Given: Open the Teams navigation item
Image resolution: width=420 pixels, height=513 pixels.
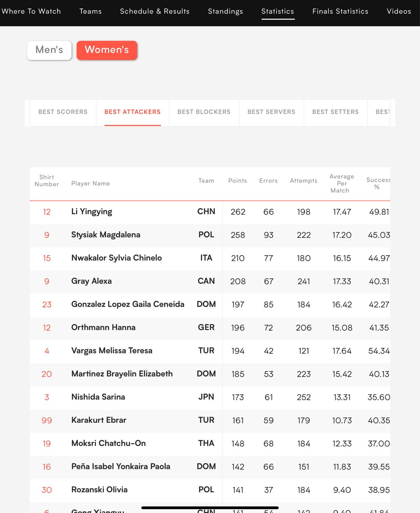Looking at the screenshot, I should tap(91, 11).
